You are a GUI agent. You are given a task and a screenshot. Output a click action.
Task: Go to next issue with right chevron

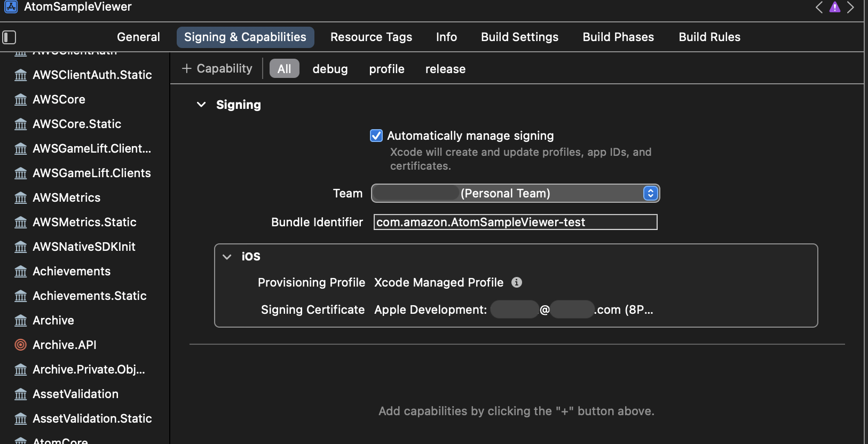coord(851,7)
